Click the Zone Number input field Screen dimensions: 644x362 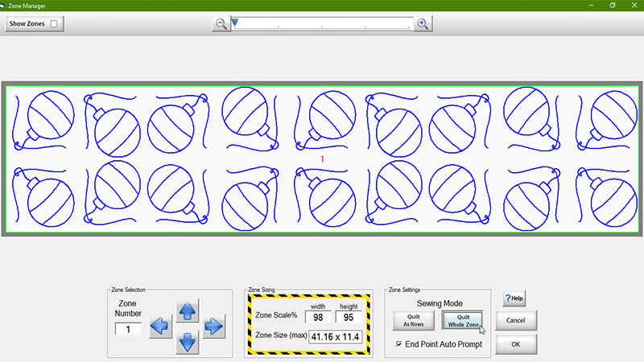click(x=128, y=328)
